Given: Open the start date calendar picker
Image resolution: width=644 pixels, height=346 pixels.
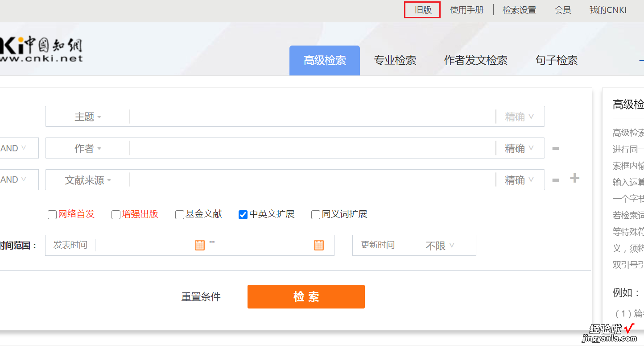Looking at the screenshot, I should 200,245.
